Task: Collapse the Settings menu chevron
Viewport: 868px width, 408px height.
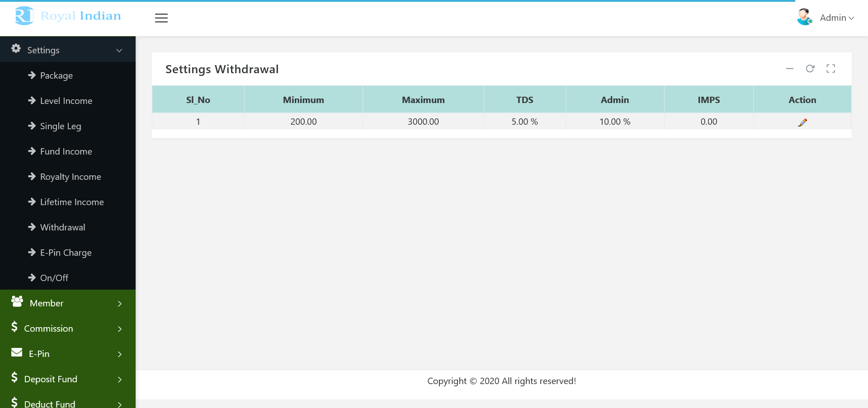Action: (119, 50)
